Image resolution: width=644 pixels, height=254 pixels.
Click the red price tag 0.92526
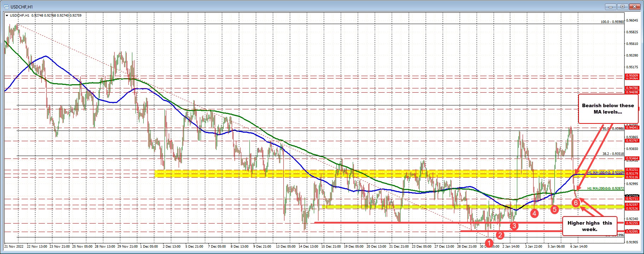(632, 209)
